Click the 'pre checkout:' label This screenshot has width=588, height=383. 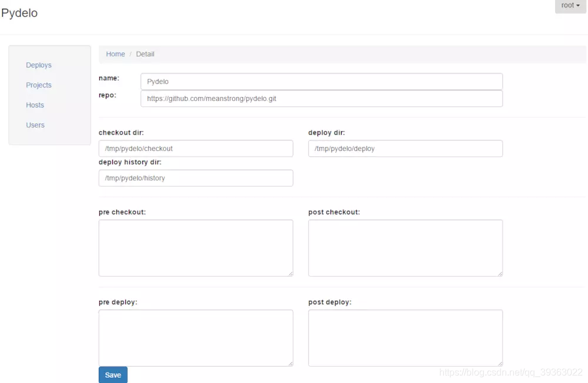[122, 212]
